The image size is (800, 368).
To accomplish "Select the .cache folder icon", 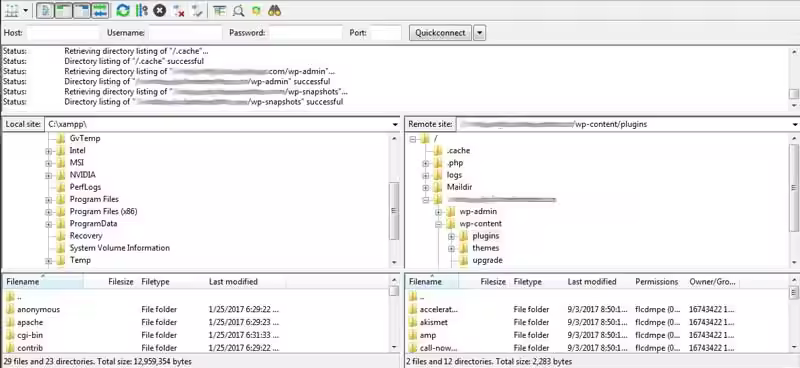I will [x=438, y=151].
